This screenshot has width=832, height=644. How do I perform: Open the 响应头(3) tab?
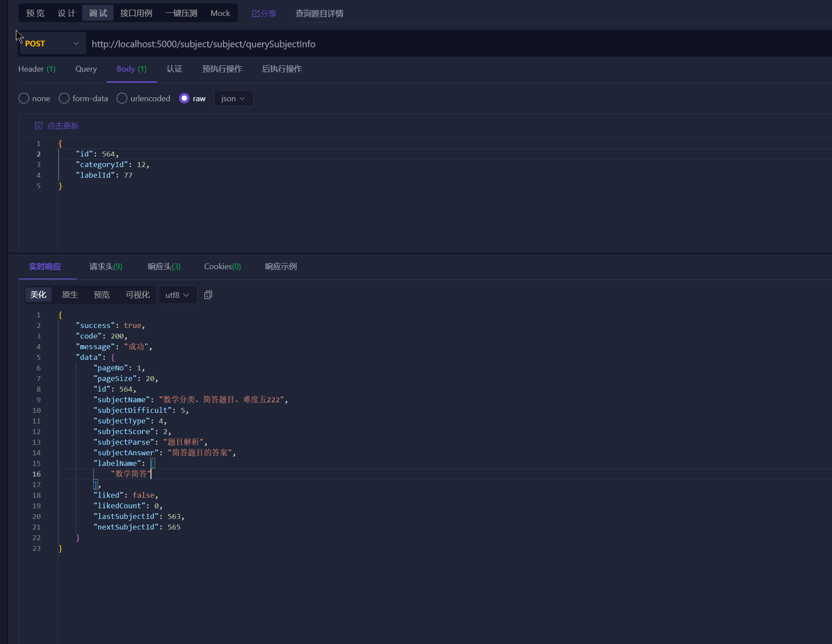coord(164,267)
